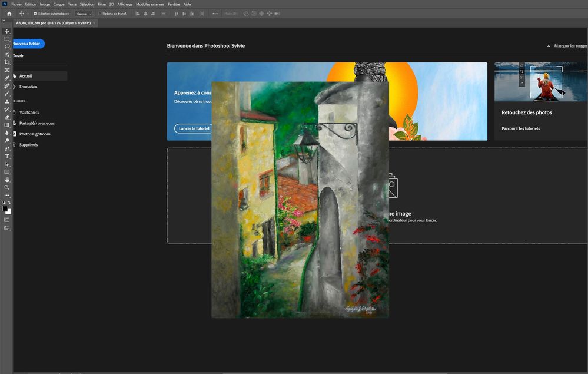Screen dimensions: 588x374
Task: Align horizontal centers icon in options bar
Action: [x=145, y=14]
